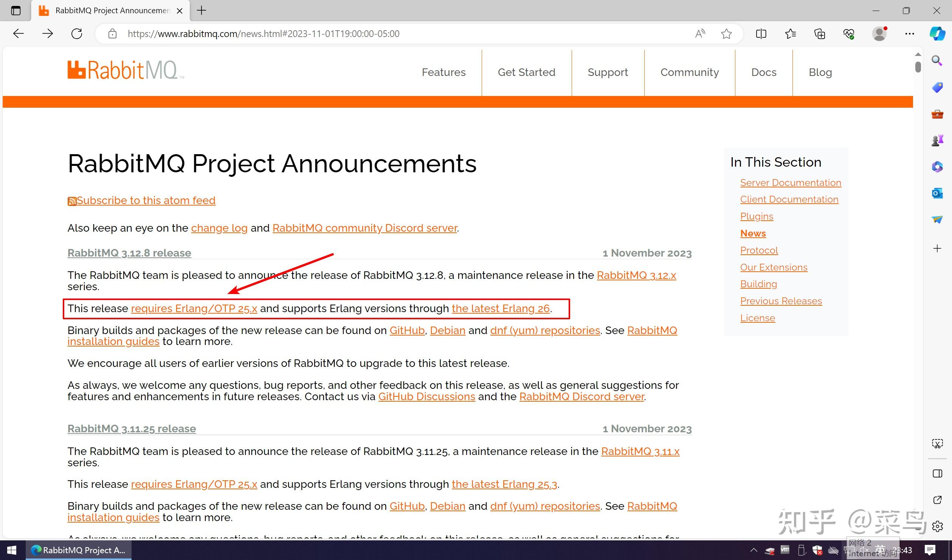Select the Docs navigation item
Image resolution: width=952 pixels, height=560 pixels.
click(x=764, y=72)
